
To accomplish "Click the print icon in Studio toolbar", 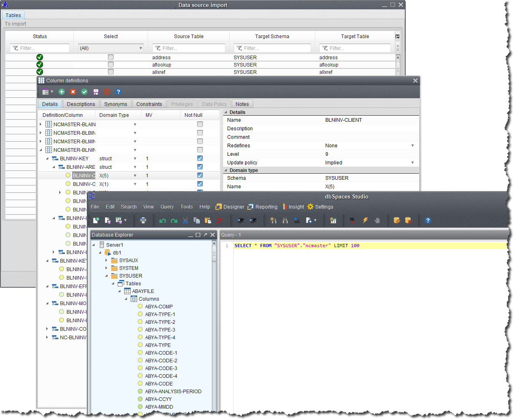I will 143,220.
